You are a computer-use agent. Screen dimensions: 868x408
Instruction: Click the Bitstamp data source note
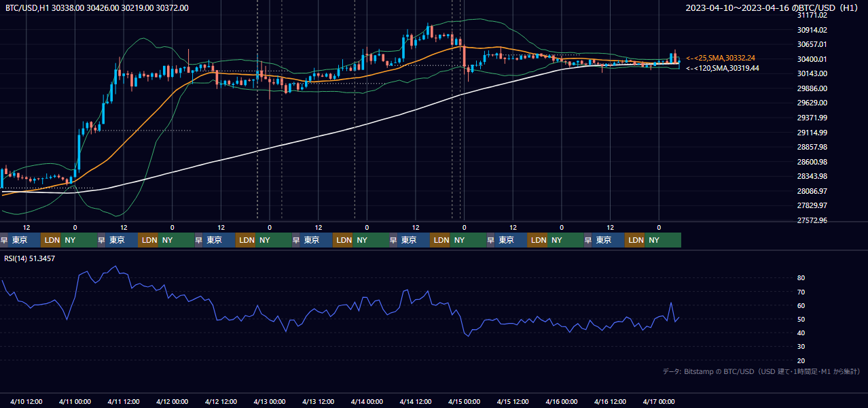[761, 371]
